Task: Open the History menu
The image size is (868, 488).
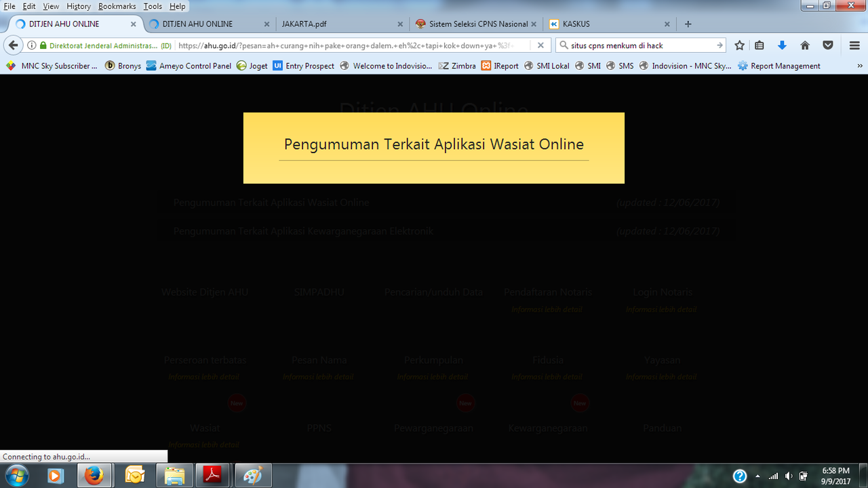Action: (79, 6)
